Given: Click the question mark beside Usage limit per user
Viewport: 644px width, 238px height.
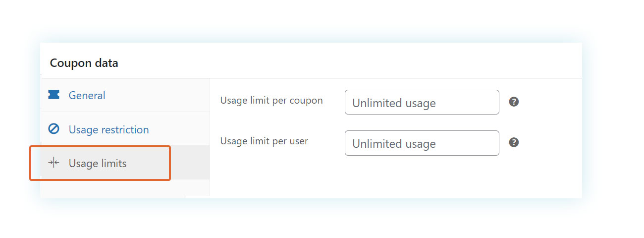Looking at the screenshot, I should (514, 143).
